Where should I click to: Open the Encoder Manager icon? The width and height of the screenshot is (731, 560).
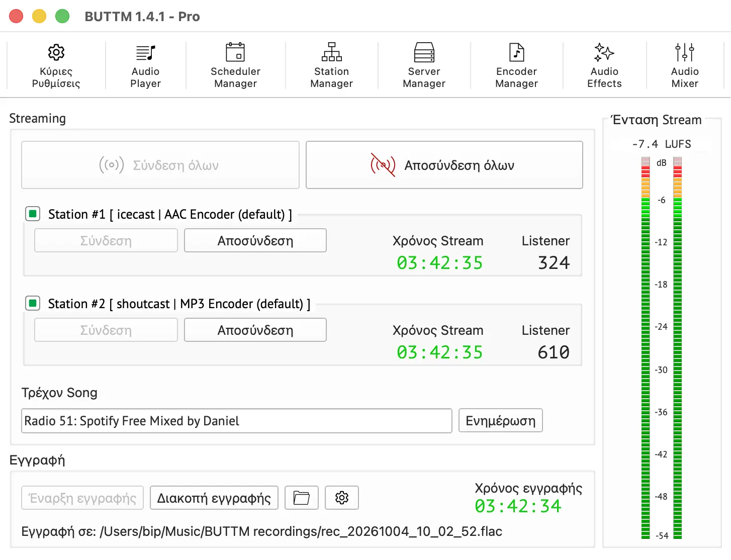(x=517, y=52)
